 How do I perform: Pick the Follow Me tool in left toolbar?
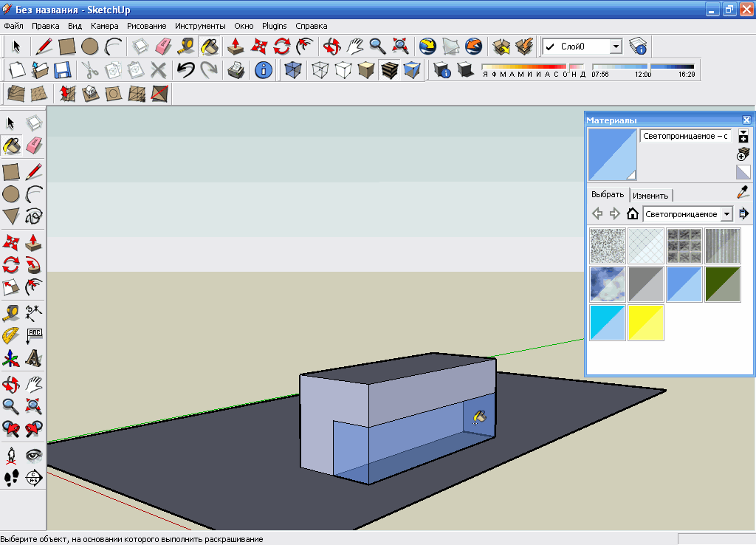[x=33, y=265]
